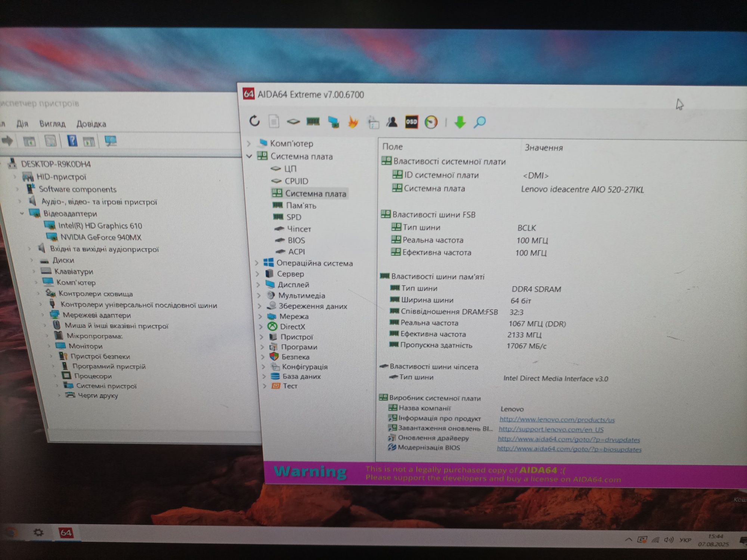747x560 pixels.
Task: Click the first properties panel icon in Device Manager toolbar
Action: point(29,141)
